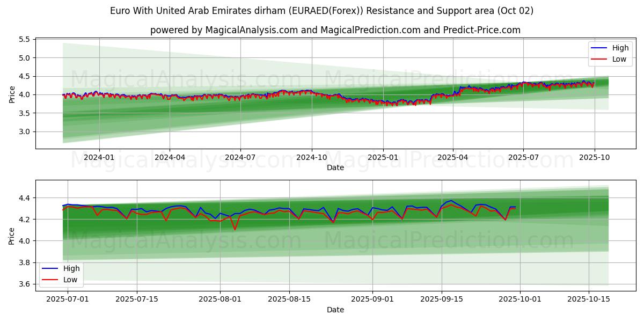This screenshot has height=322, width=644.
Task: Select the Low label in bottom chart legend
Action: pos(70,280)
